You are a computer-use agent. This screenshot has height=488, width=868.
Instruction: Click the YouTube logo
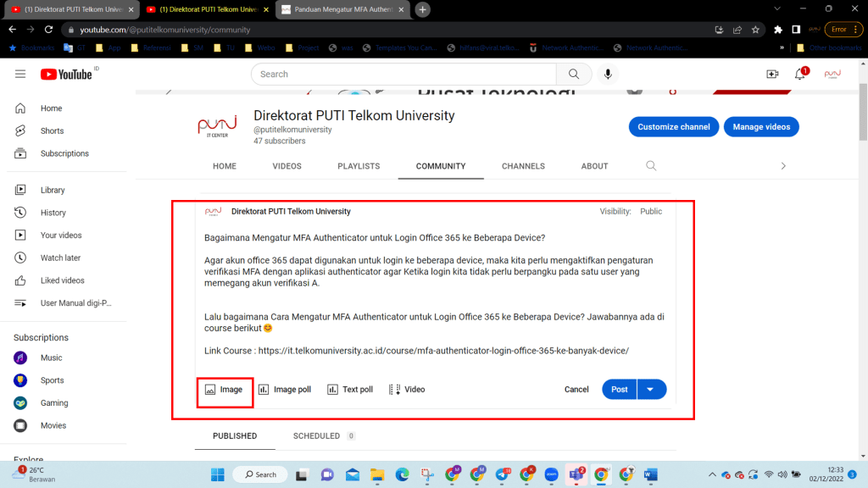[x=66, y=75]
